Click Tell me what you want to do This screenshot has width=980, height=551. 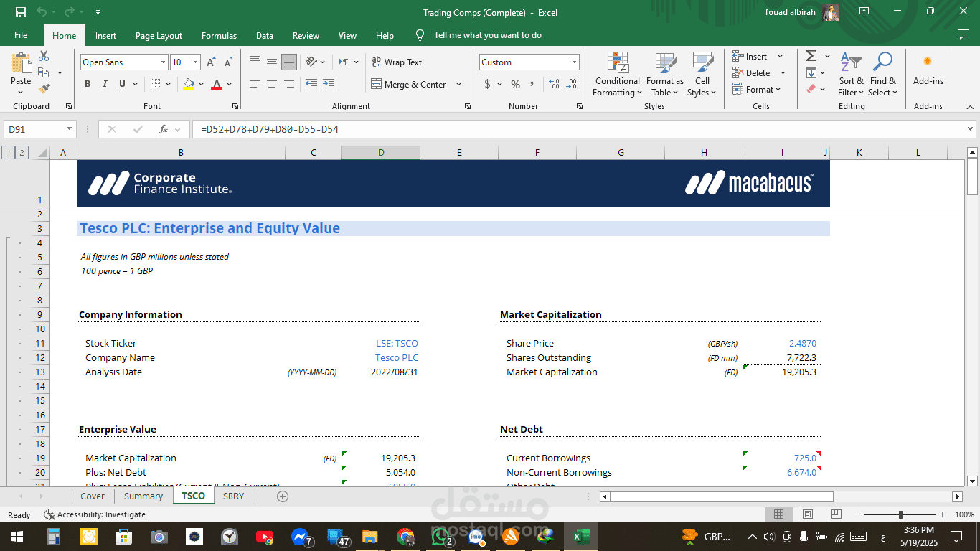(488, 35)
